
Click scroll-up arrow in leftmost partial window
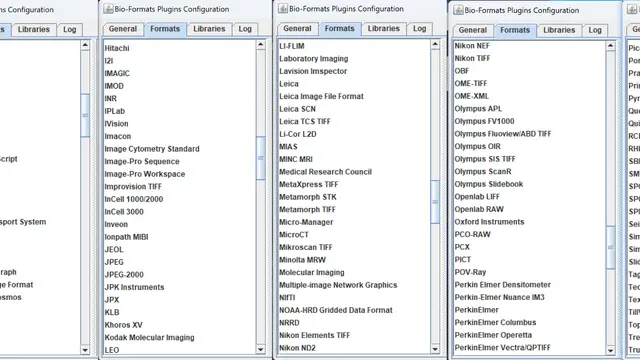click(85, 45)
